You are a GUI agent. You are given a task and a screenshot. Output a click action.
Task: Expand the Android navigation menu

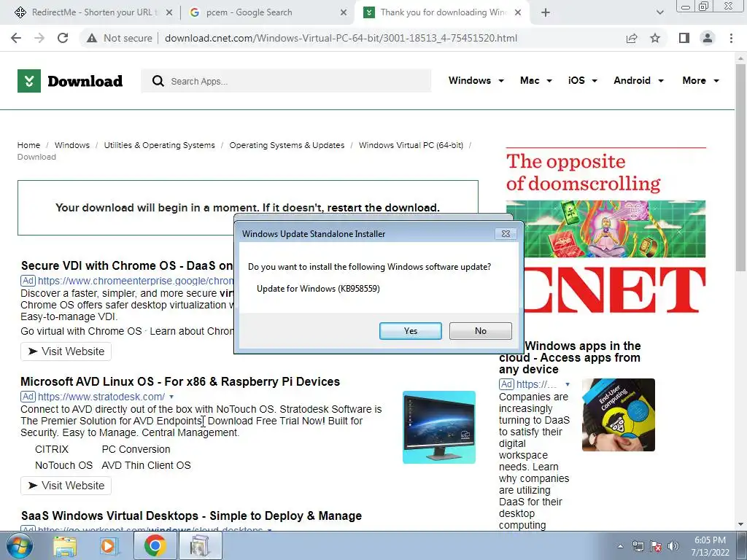pyautogui.click(x=638, y=80)
